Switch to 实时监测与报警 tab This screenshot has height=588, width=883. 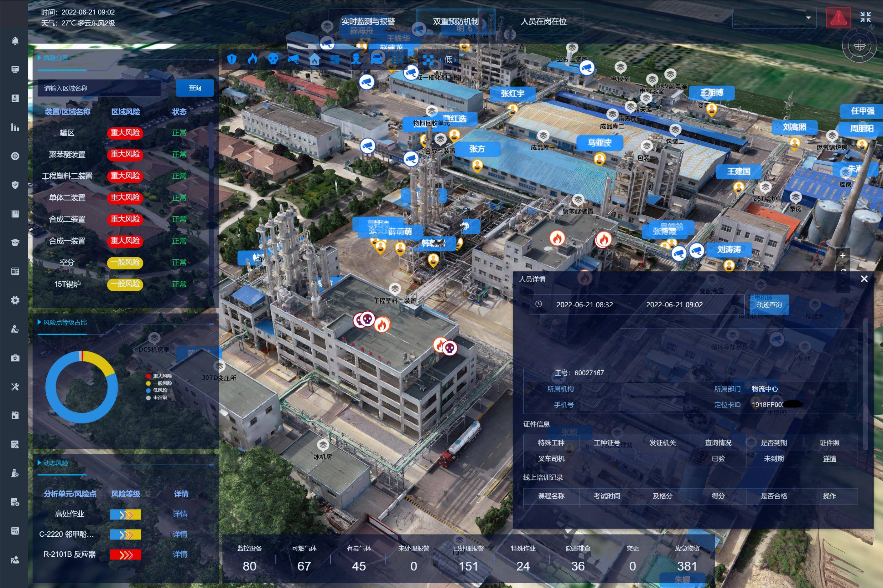pos(368,21)
